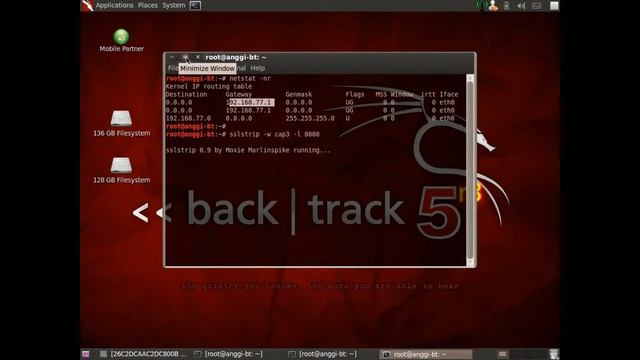Select the 128 GB Filesystem drive icon
This screenshot has height=360, width=640.
tap(121, 170)
